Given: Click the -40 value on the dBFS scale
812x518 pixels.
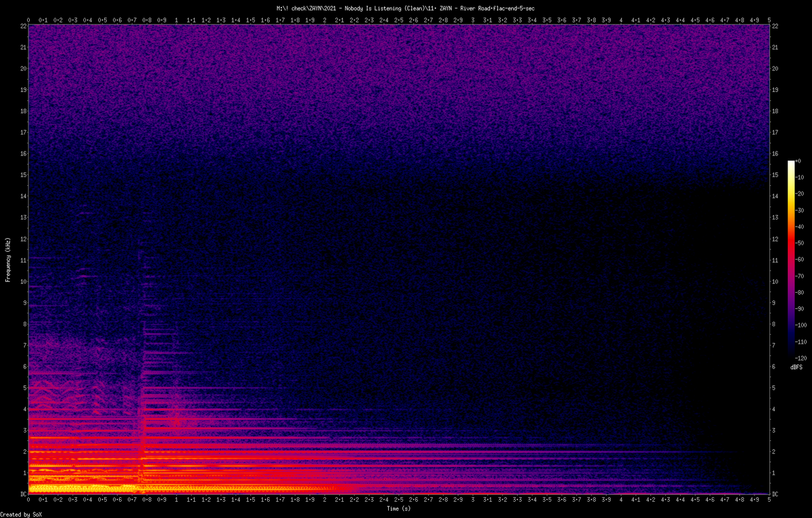Looking at the screenshot, I should tap(800, 227).
